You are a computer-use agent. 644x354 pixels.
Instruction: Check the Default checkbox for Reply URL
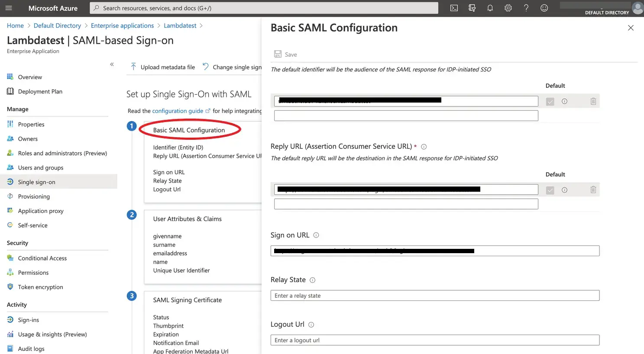pyautogui.click(x=550, y=190)
